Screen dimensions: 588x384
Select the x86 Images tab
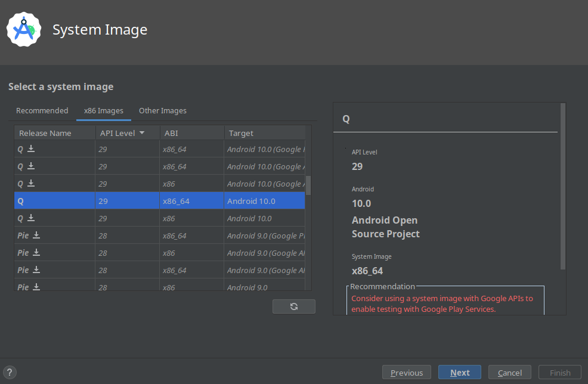click(x=104, y=111)
